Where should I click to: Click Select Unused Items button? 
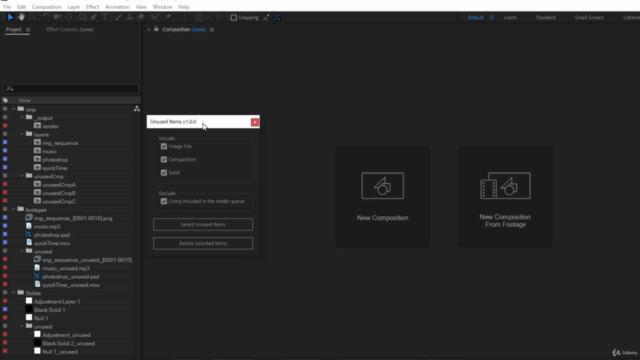[x=203, y=224]
